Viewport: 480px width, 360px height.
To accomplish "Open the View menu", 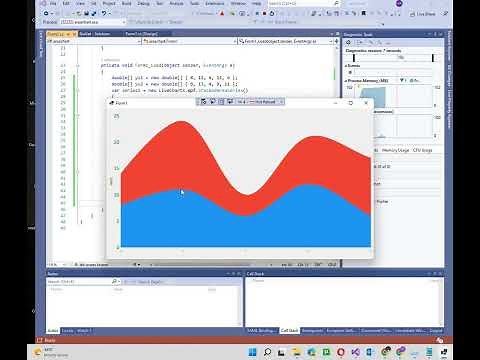I will tap(80, 4).
